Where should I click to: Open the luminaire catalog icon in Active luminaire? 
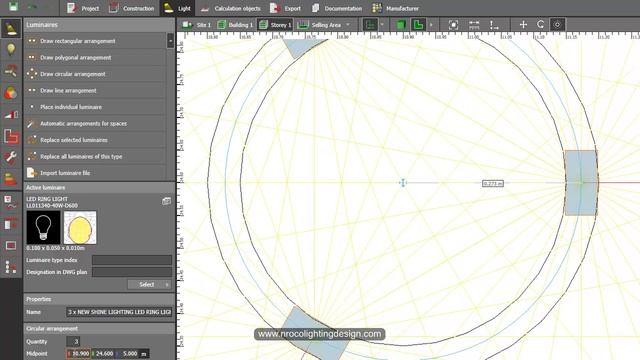coord(166,201)
